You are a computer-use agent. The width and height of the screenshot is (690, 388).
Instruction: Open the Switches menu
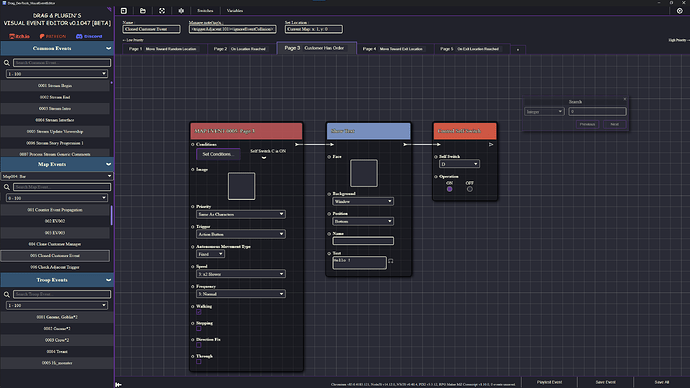pos(205,11)
